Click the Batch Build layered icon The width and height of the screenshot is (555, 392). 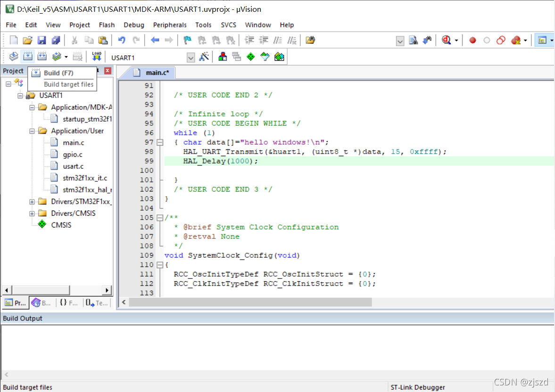coord(56,56)
